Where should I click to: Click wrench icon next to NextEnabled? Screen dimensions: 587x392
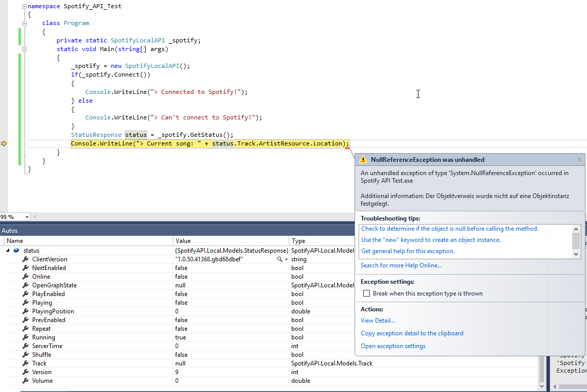click(26, 268)
